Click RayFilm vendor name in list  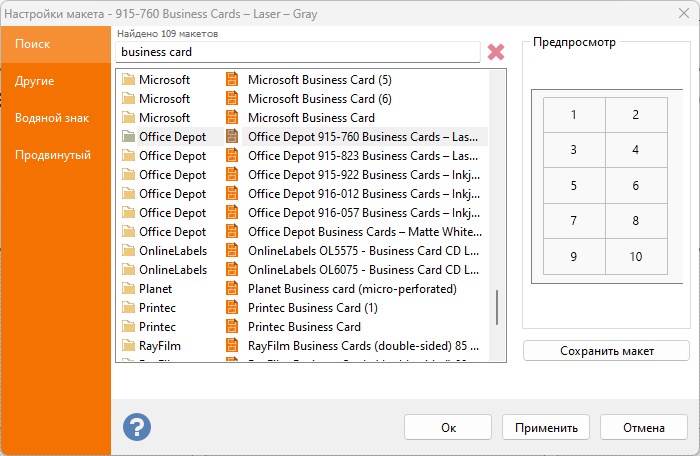tap(160, 346)
